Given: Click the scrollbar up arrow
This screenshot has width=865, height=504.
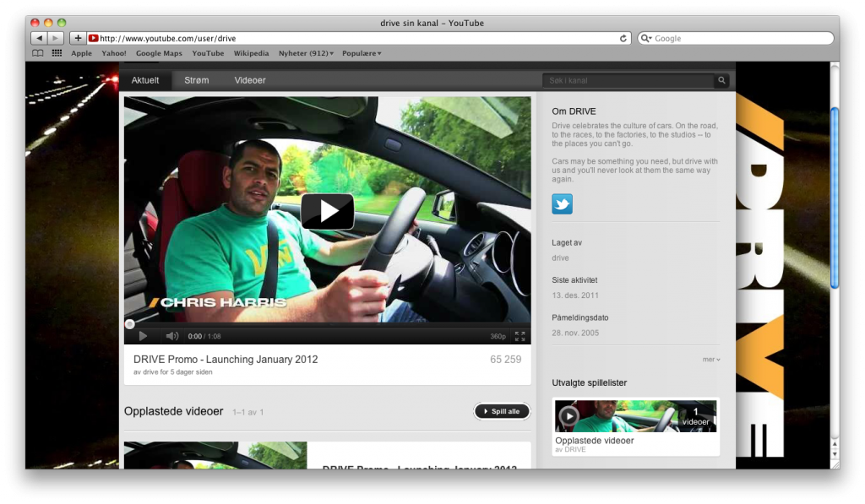Looking at the screenshot, I should (x=835, y=444).
